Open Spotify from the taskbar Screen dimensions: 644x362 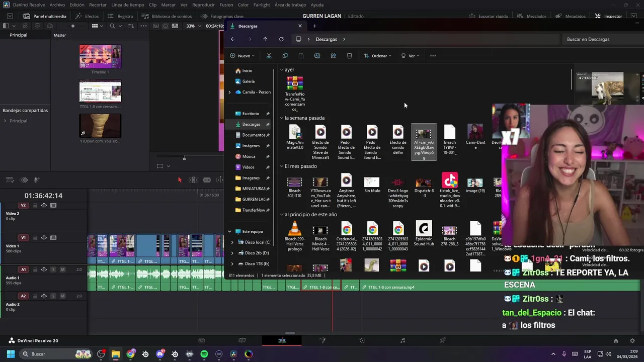coord(204,354)
